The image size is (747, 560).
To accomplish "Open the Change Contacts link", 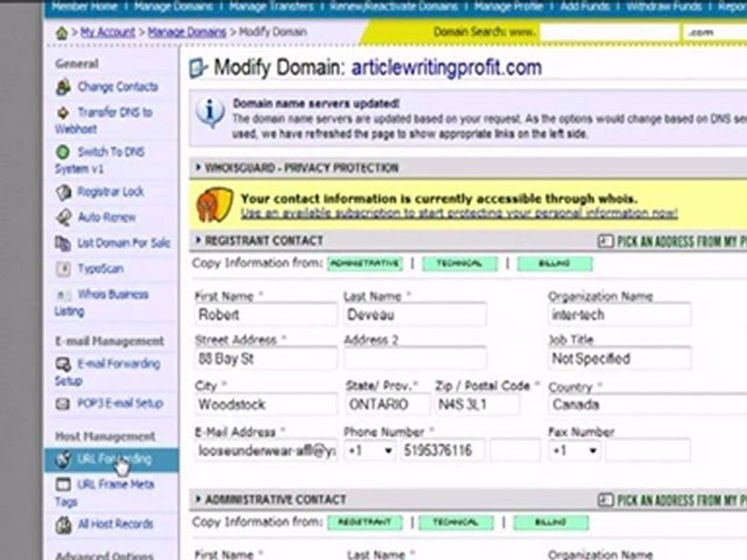I will point(117,87).
